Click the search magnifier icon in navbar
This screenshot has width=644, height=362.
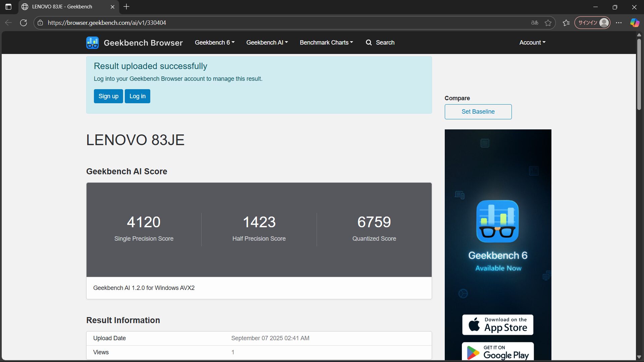pyautogui.click(x=369, y=43)
